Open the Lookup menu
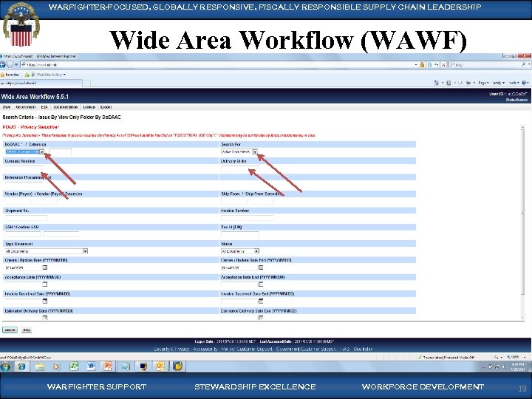Viewport: 532px width, 399px height. point(89,107)
